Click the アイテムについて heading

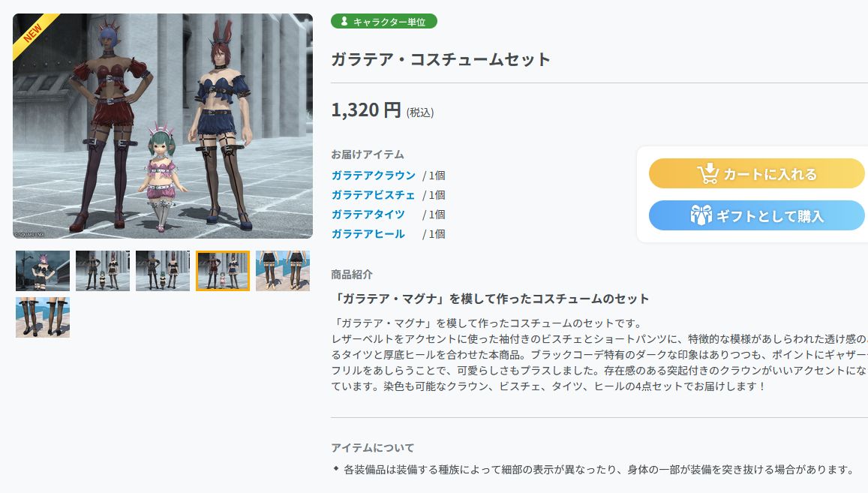click(373, 447)
